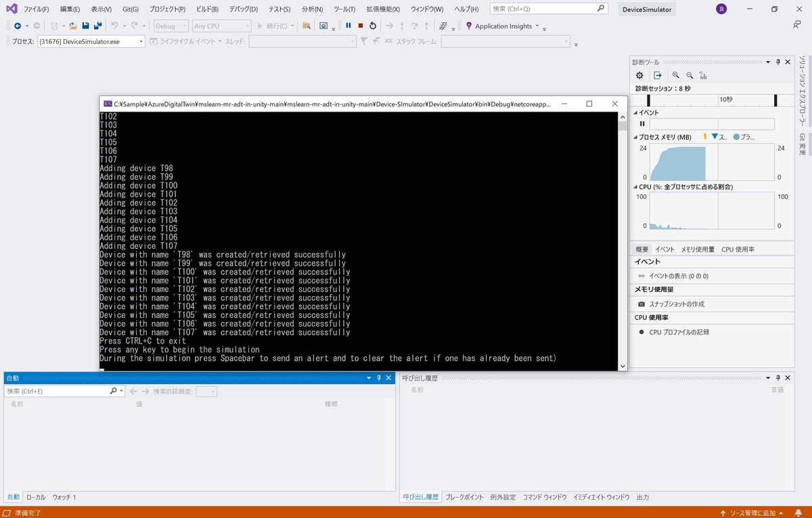This screenshot has height=518, width=812.
Task: Collapse the プロセス メモリ graph section
Action: [635, 137]
